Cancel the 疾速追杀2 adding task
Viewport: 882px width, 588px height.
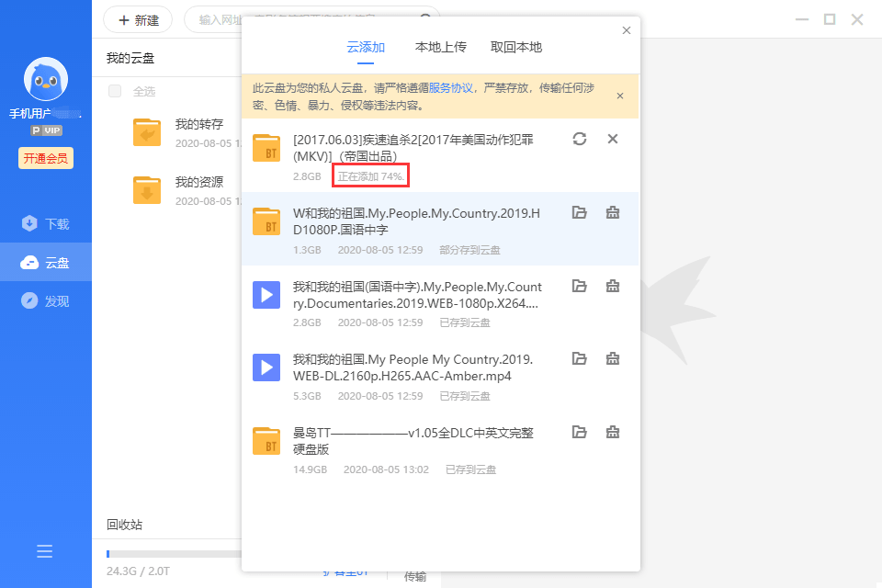[613, 139]
